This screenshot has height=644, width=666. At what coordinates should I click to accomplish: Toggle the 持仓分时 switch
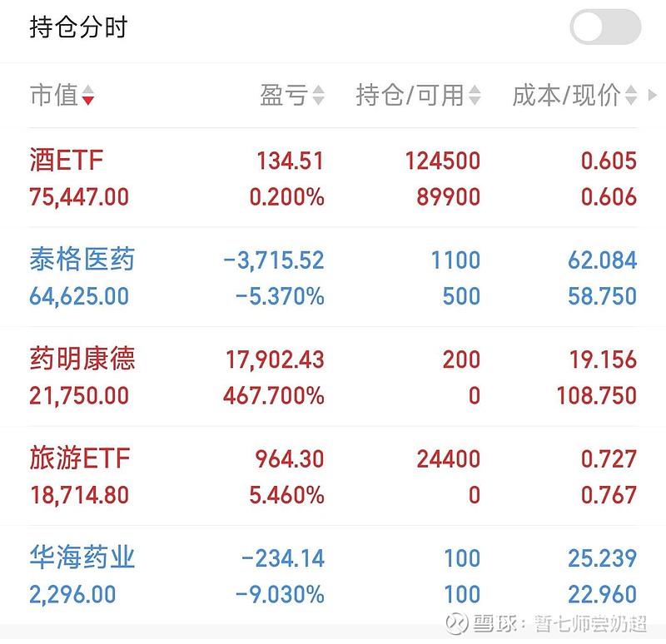coord(605,27)
